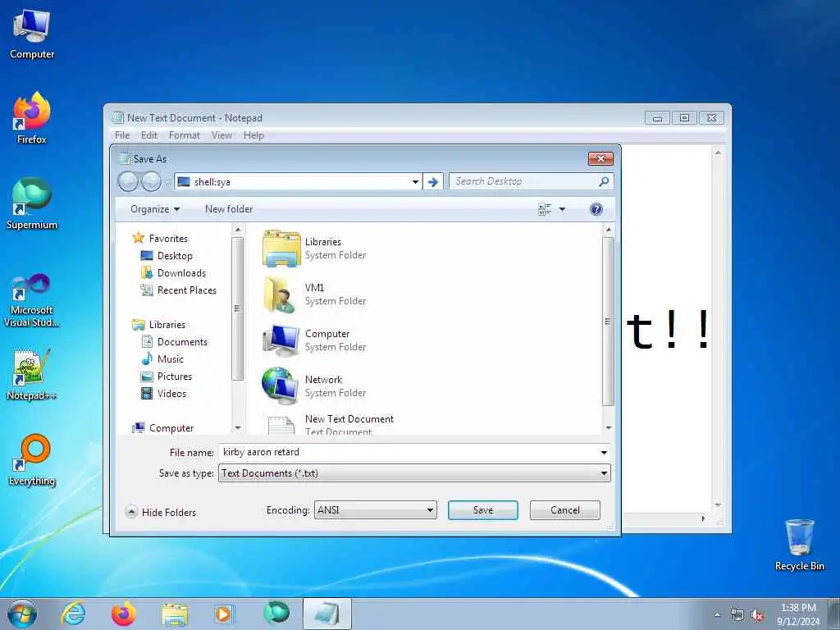Show hidden tray icons arrow
Screen dimensions: 840x630
[x=717, y=615]
